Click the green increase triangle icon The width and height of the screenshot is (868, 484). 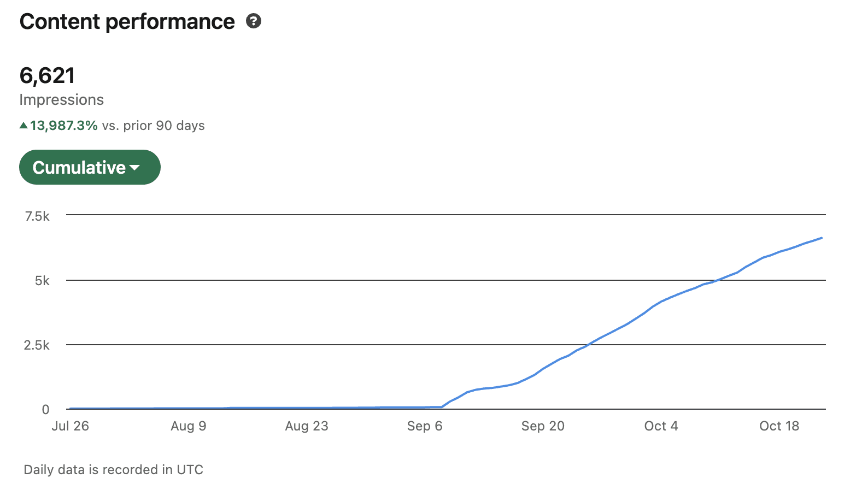tap(24, 126)
